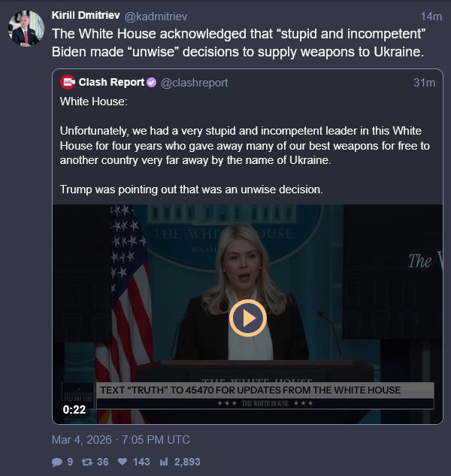The image size is (451, 476).
Task: Play the embedded White House video
Action: (x=248, y=318)
